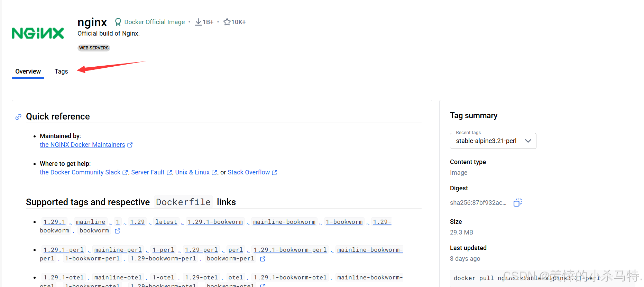Open the Docker Official Image link
Image resolution: width=644 pixels, height=287 pixels.
154,22
